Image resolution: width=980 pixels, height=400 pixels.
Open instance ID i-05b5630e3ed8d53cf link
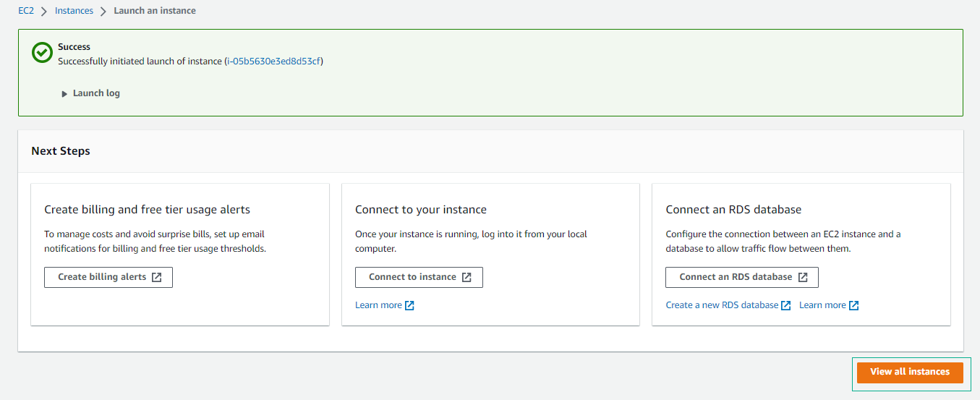tap(273, 61)
